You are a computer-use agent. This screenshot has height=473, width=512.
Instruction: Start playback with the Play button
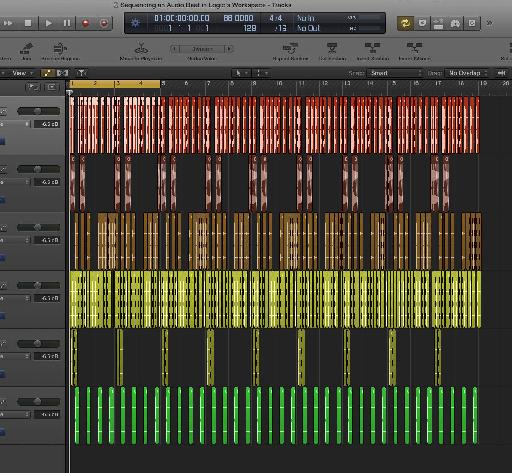pyautogui.click(x=48, y=23)
